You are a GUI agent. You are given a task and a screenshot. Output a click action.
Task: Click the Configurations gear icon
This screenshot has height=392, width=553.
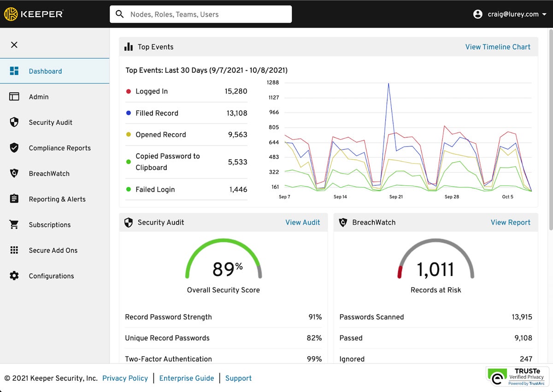[14, 276]
